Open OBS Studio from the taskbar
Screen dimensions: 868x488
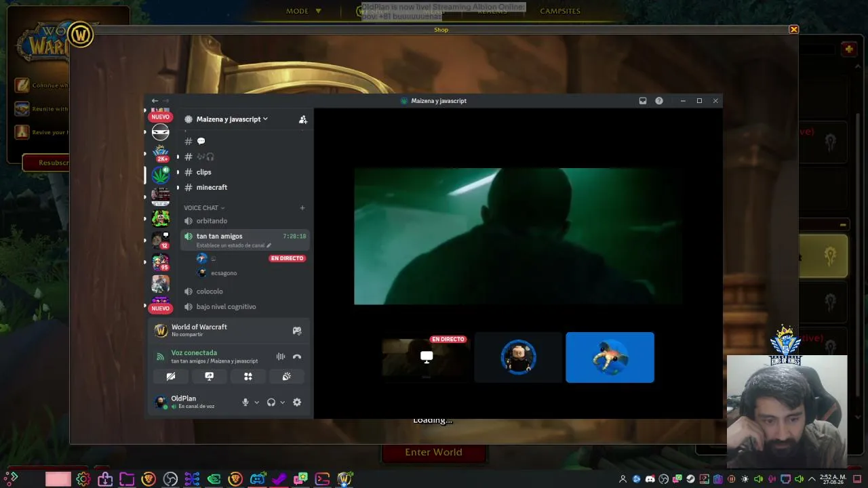170,479
